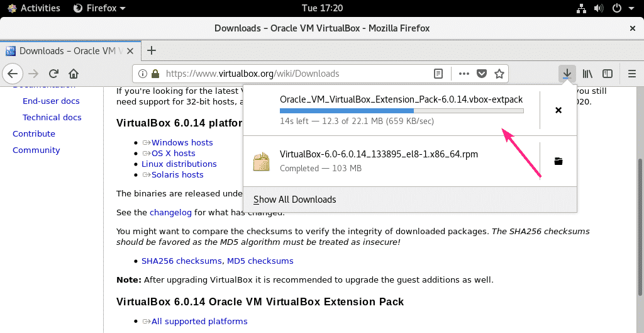The height and width of the screenshot is (333, 644).
Task: Toggle reader view in address bar
Action: coord(438,74)
